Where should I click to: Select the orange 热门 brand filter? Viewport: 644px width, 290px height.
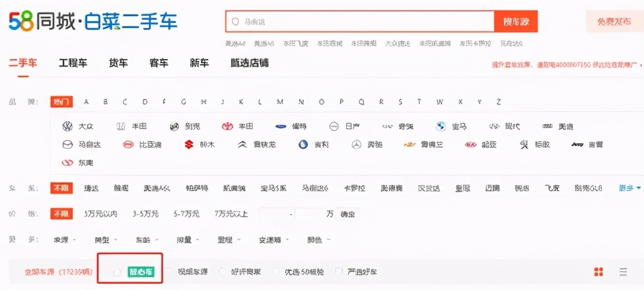(62, 101)
